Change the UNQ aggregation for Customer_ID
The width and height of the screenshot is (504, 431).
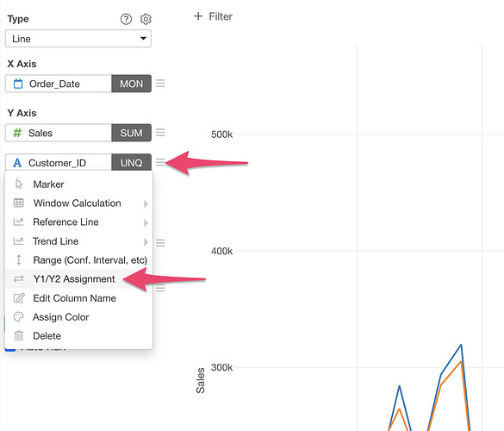coord(132,162)
